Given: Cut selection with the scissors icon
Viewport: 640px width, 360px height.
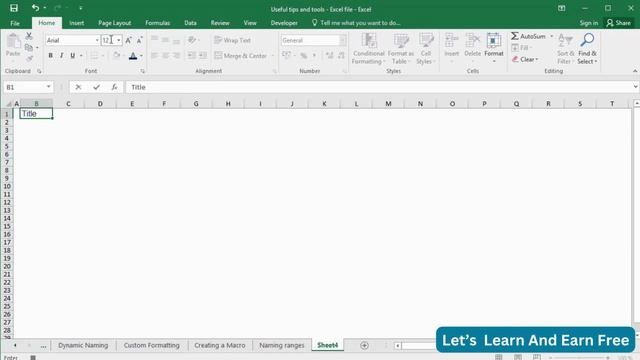Looking at the screenshot, I should (x=29, y=36).
